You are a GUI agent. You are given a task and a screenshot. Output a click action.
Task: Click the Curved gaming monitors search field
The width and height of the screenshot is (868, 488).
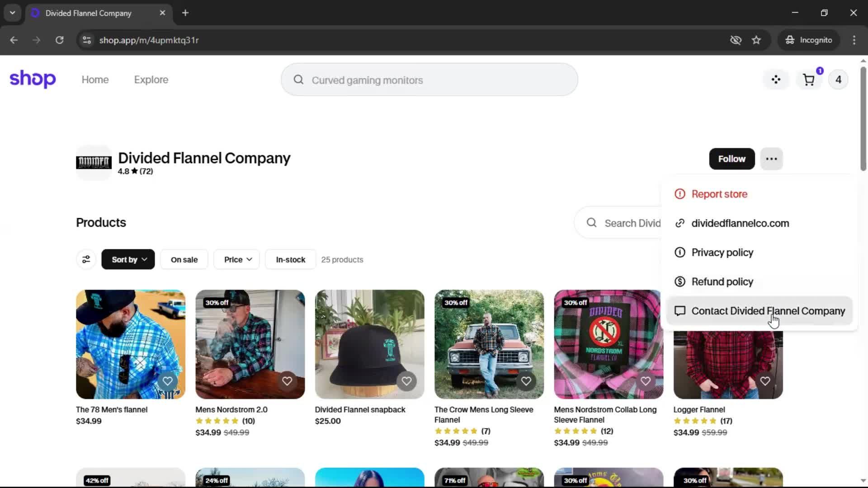(429, 80)
